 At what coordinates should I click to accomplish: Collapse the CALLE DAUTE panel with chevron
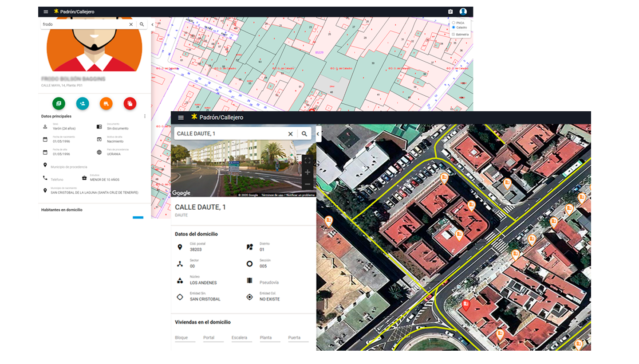(318, 133)
